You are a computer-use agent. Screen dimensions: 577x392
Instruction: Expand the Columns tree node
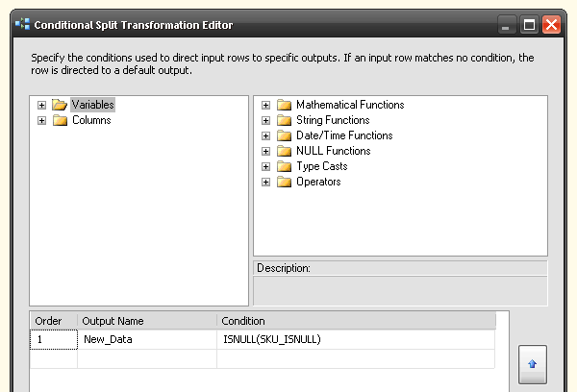(41, 120)
